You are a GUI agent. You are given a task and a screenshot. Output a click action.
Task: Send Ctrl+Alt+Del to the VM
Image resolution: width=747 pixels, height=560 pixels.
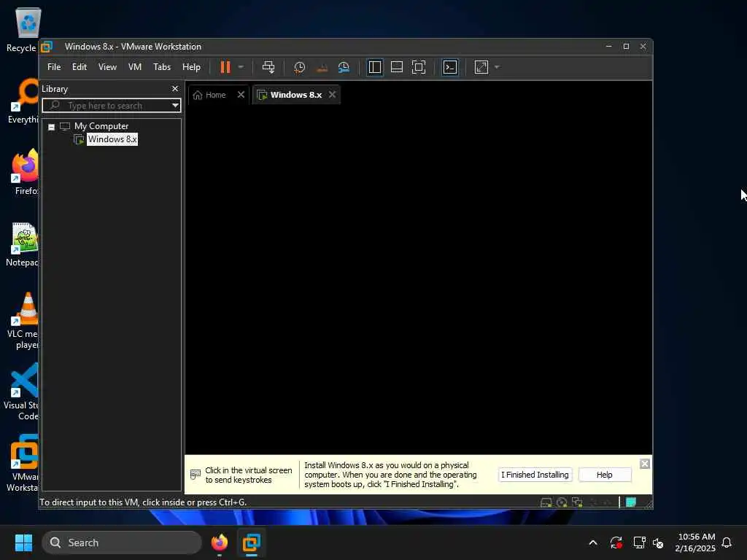[268, 67]
